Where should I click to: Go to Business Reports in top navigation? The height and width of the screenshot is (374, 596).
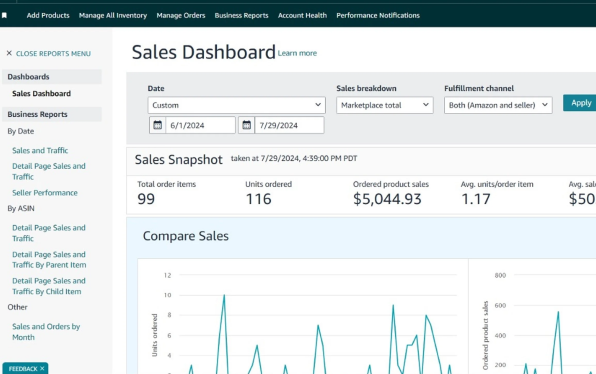(241, 16)
